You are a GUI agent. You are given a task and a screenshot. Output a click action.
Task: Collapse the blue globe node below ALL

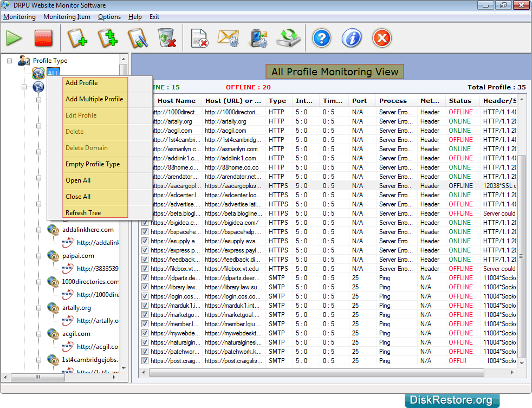tap(24, 87)
